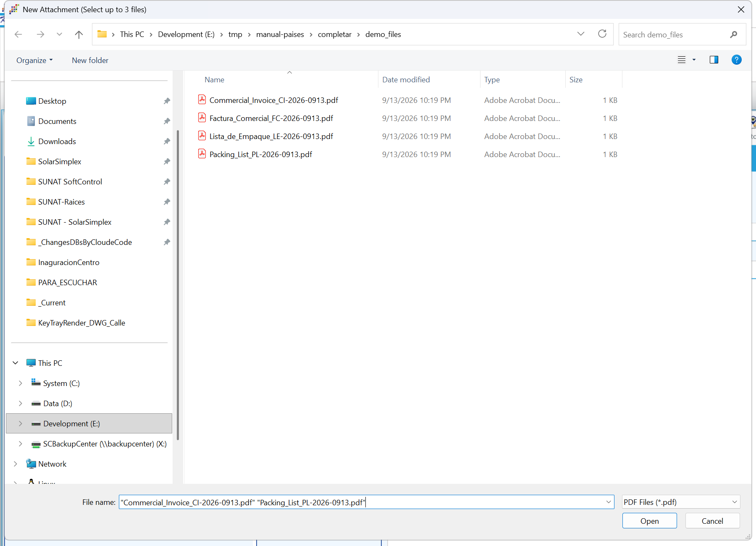Screen dimensions: 756x546
Task: Open the view options dropdown arrow
Action: coord(694,60)
